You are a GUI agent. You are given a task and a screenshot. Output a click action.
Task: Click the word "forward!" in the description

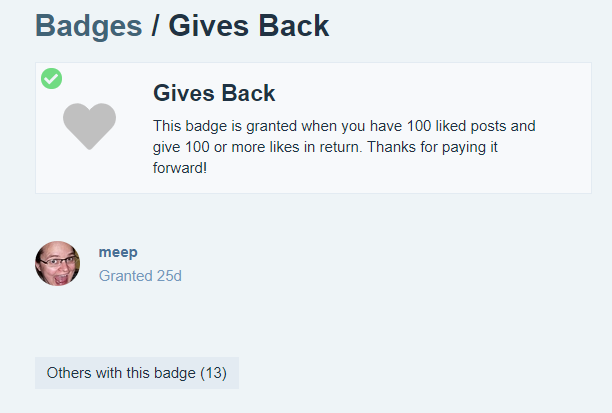tap(180, 168)
